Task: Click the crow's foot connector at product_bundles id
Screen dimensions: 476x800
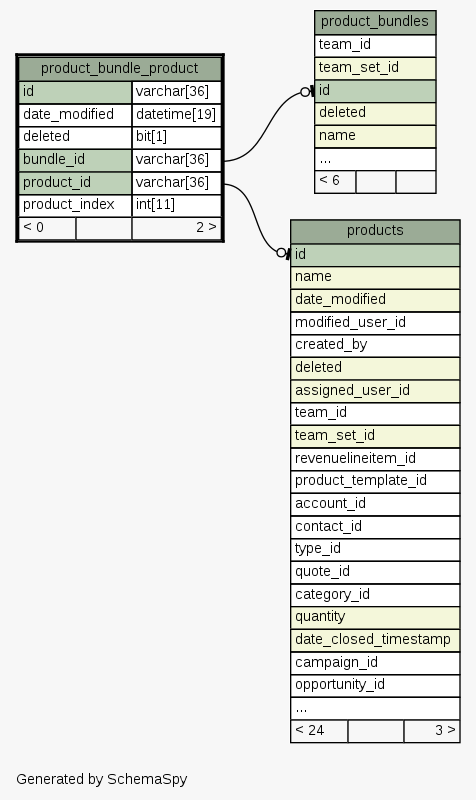Action: point(307,92)
